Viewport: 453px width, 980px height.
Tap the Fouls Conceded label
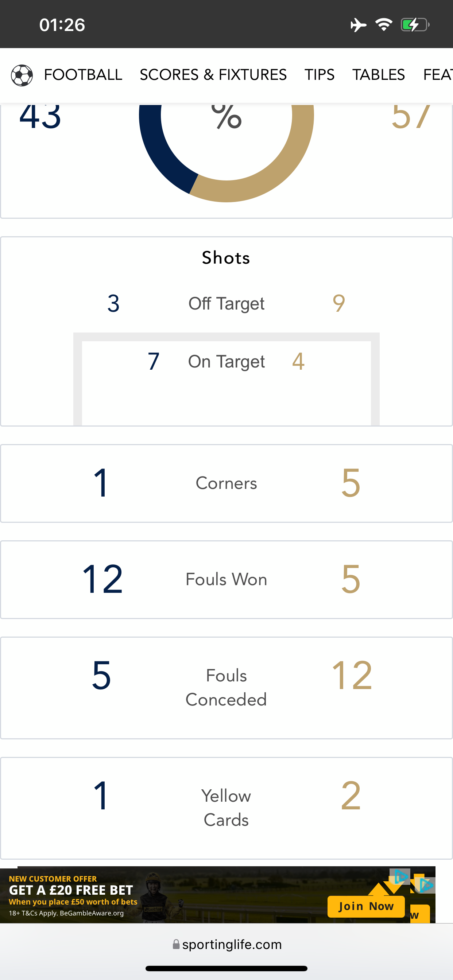coord(226,688)
